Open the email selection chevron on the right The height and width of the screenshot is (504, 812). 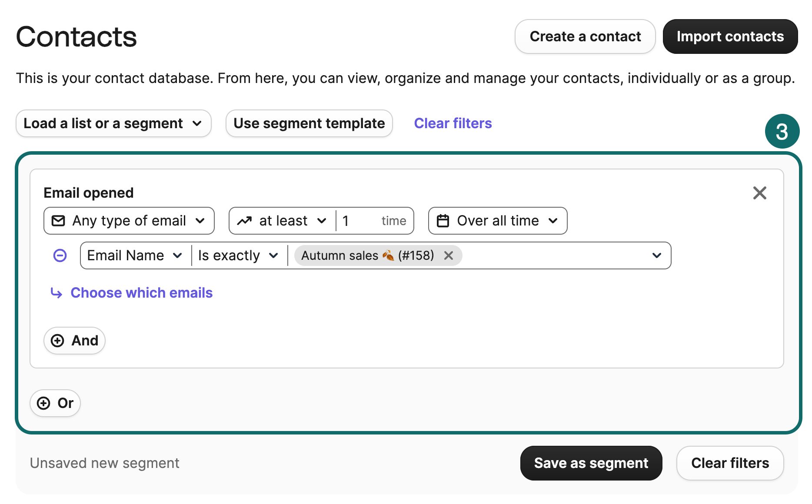coord(656,255)
